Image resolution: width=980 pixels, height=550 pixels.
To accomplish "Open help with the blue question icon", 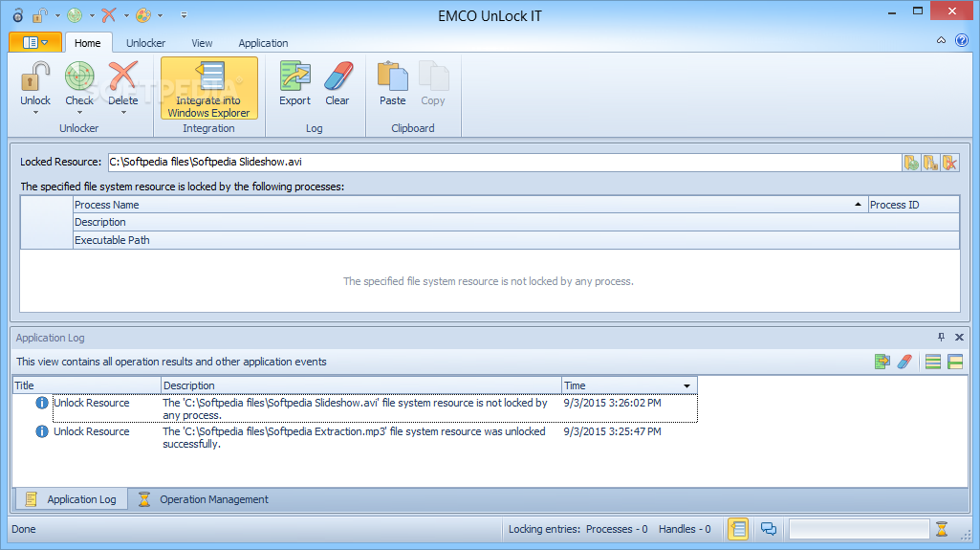I will 962,40.
